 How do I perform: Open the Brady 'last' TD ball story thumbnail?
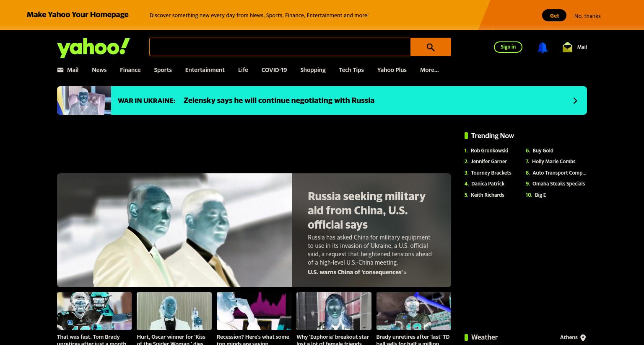413,311
